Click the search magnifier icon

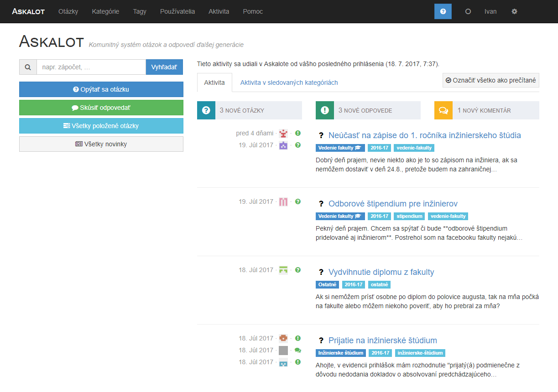pos(28,67)
